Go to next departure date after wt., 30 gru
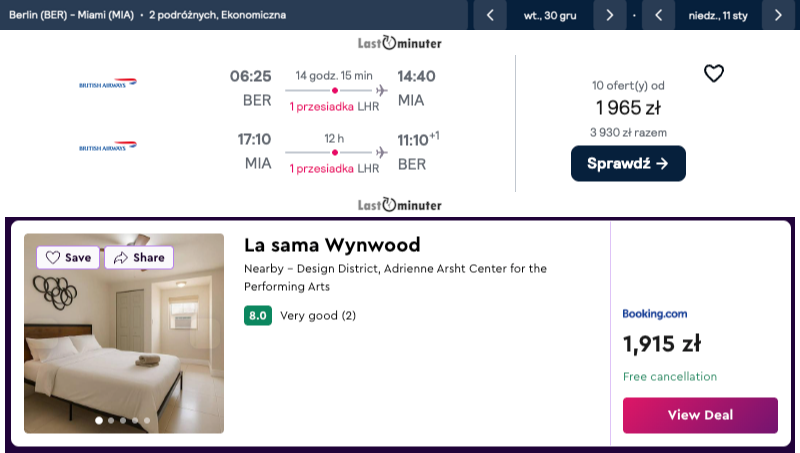 (610, 15)
